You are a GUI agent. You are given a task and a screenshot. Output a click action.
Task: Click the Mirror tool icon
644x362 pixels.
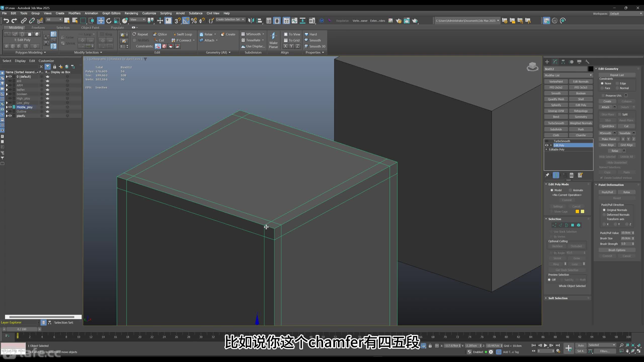[251, 21]
